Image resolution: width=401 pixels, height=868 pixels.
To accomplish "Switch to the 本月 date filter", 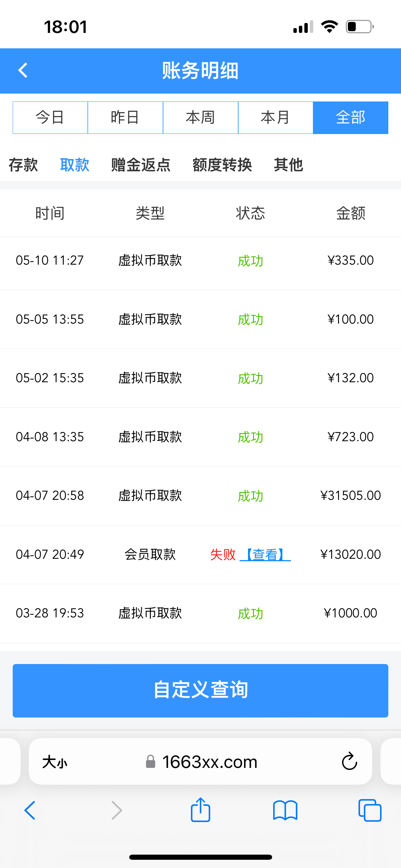I will point(276,118).
